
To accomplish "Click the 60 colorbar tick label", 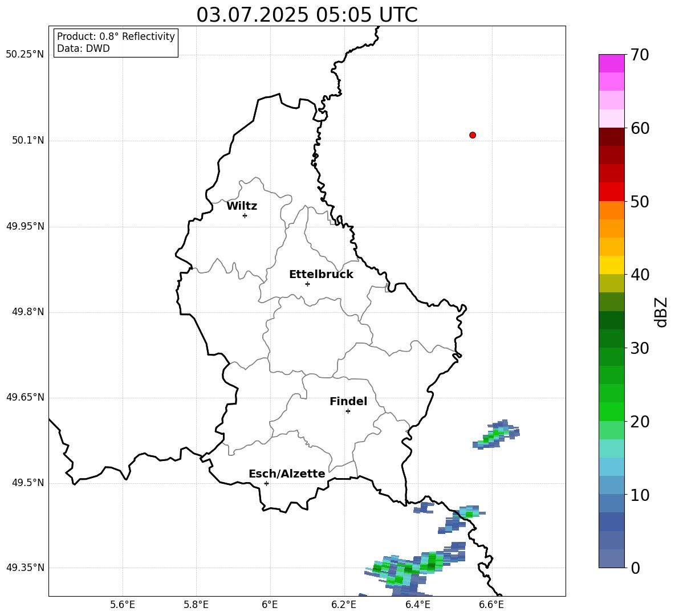I will [x=640, y=128].
